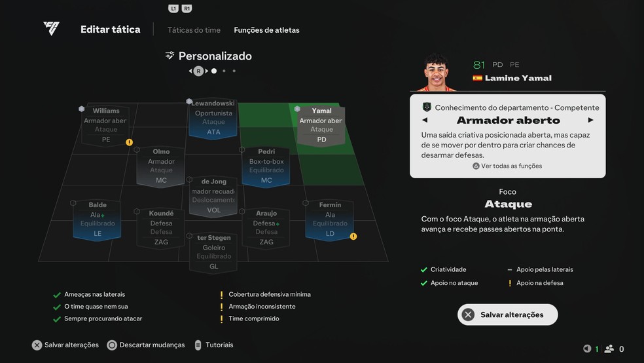
Task: Click the large Salvar alterações button
Action: [x=508, y=315]
